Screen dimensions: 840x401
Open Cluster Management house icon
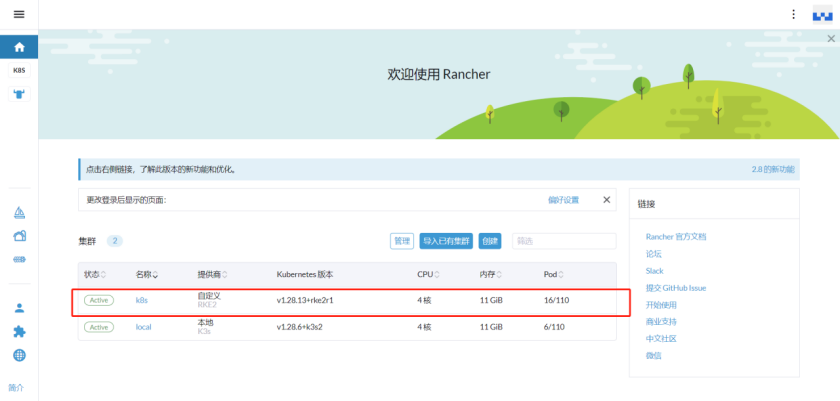pos(19,236)
